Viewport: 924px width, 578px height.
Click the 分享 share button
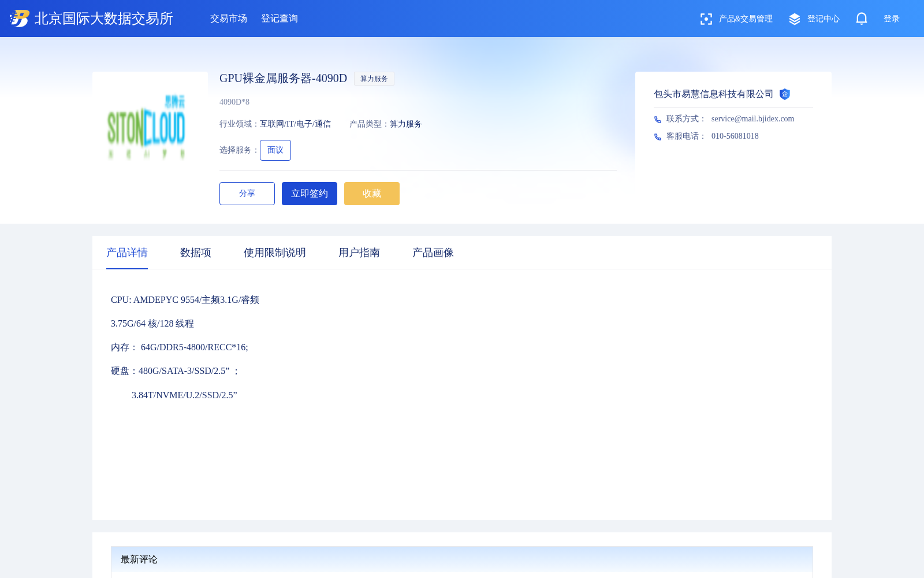tap(247, 194)
